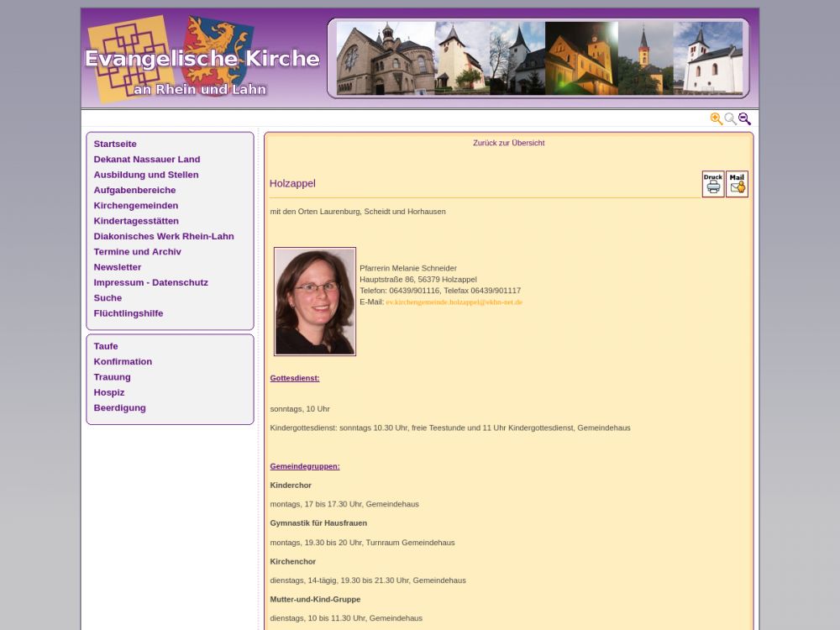
Task: Click the church photos header strip
Action: [x=538, y=59]
